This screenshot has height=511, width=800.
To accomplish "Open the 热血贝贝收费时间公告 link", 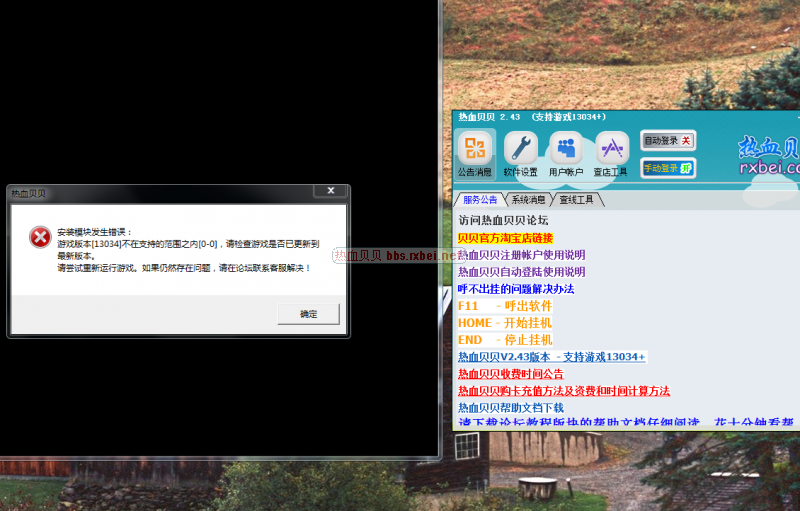I will tap(511, 374).
